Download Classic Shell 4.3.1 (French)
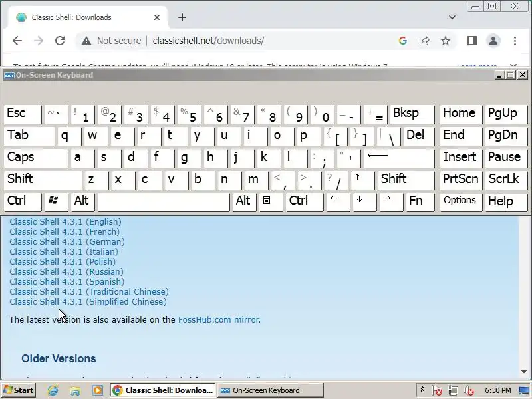 pos(65,231)
